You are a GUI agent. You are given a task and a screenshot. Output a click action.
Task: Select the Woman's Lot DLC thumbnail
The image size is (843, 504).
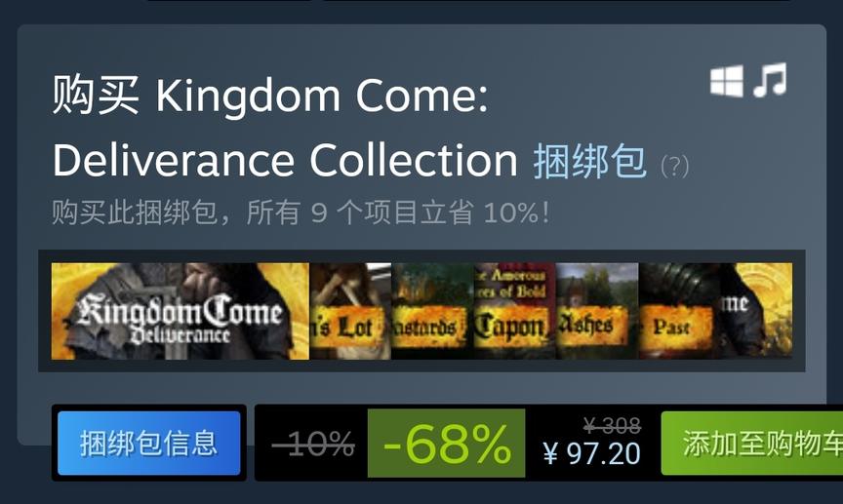point(350,311)
